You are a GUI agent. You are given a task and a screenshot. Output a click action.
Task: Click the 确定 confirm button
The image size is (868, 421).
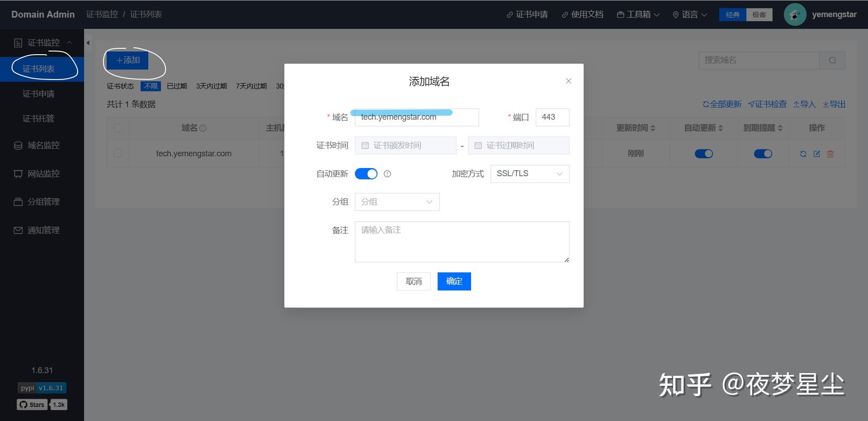coord(454,281)
